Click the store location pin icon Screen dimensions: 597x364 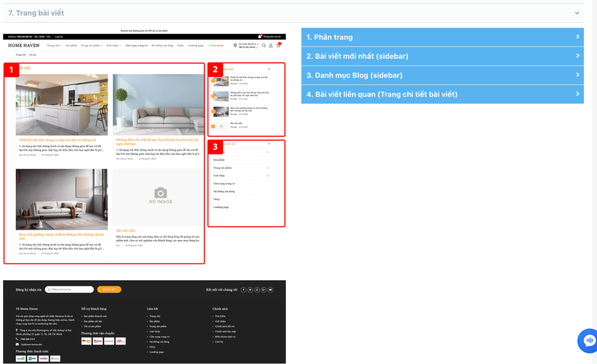tap(235, 45)
